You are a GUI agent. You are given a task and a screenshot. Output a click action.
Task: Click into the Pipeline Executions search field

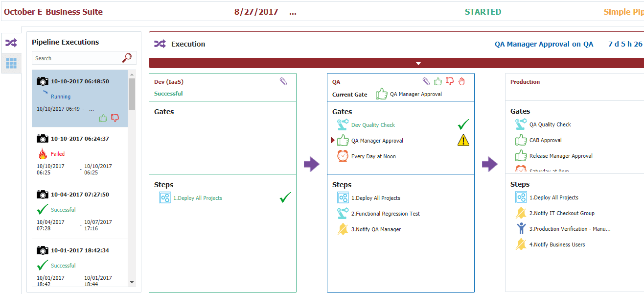pyautogui.click(x=76, y=58)
